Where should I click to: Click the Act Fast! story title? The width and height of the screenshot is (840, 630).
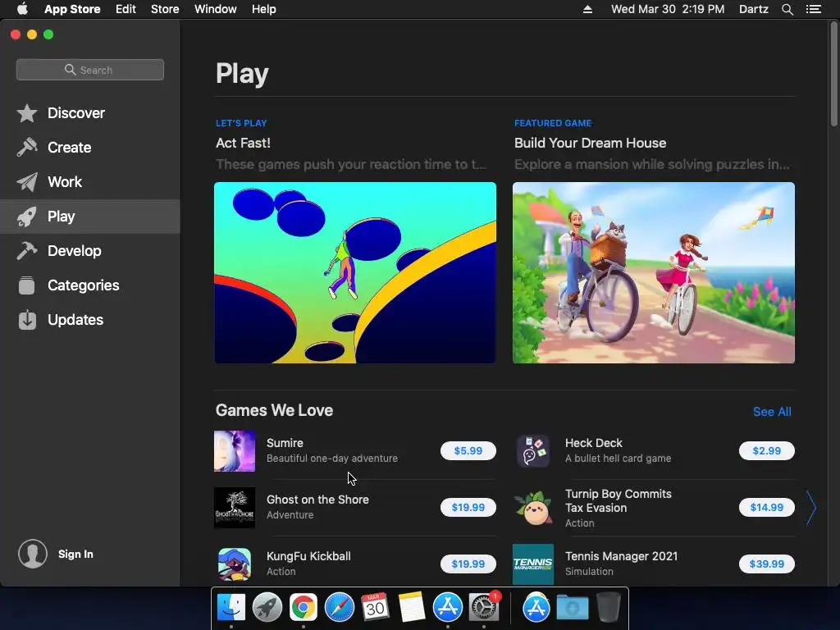(x=243, y=143)
